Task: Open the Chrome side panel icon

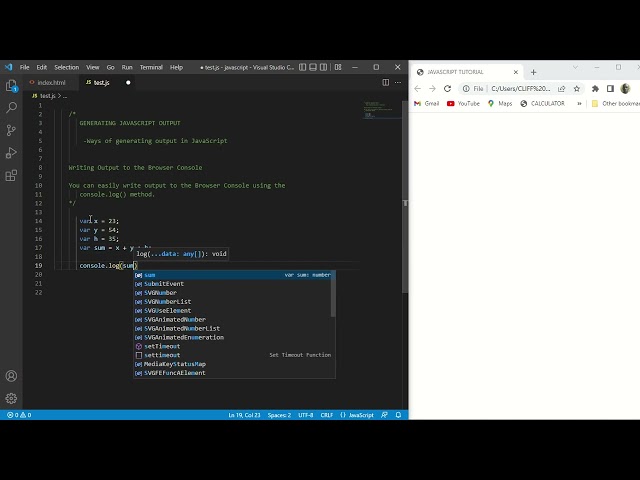Action: click(x=610, y=89)
